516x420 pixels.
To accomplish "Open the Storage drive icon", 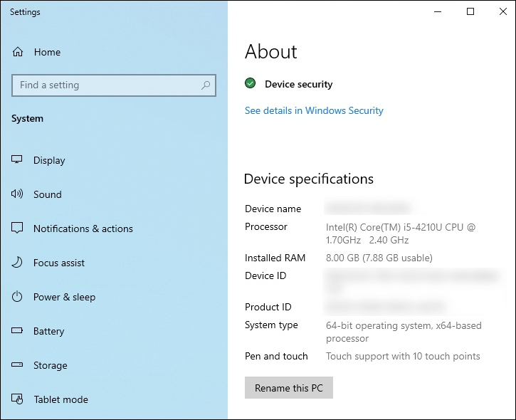I will [17, 364].
